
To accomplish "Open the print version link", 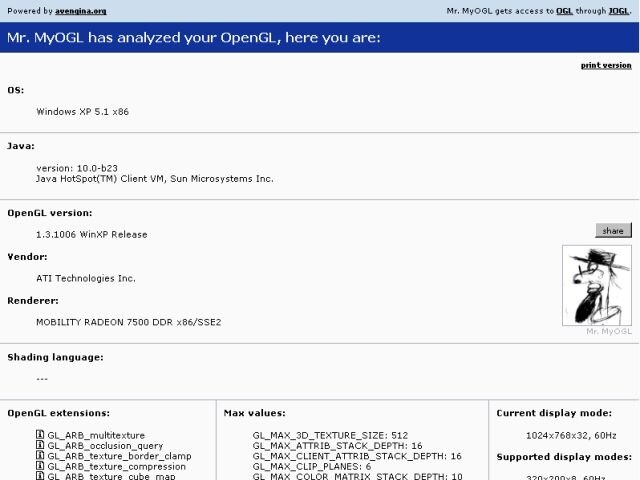I will (606, 65).
